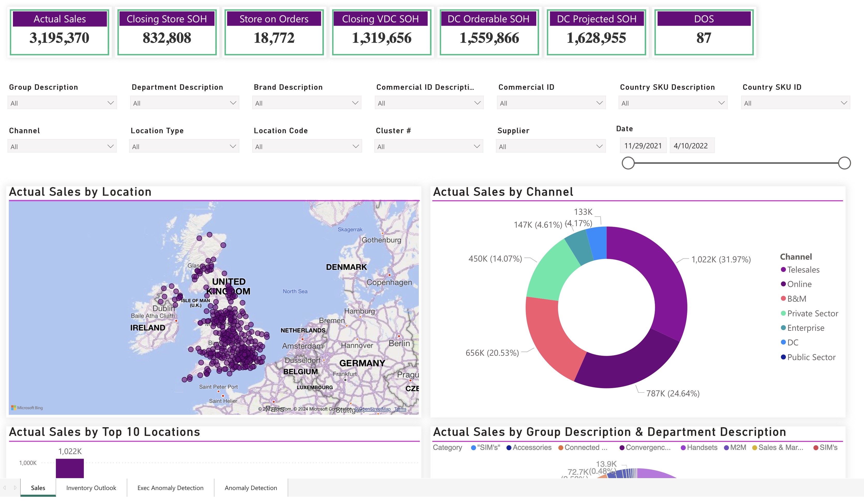This screenshot has width=864, height=504.
Task: Click the Accessories category legend marker
Action: (509, 447)
